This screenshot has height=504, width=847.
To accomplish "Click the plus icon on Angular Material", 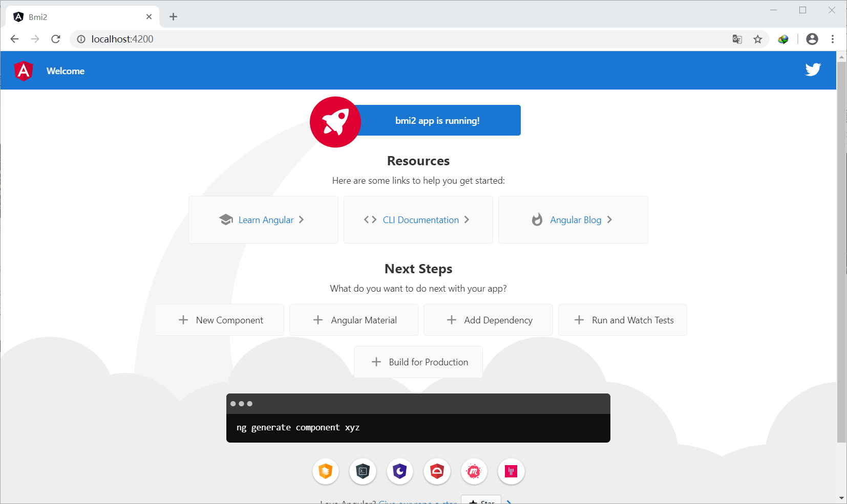I will [318, 320].
